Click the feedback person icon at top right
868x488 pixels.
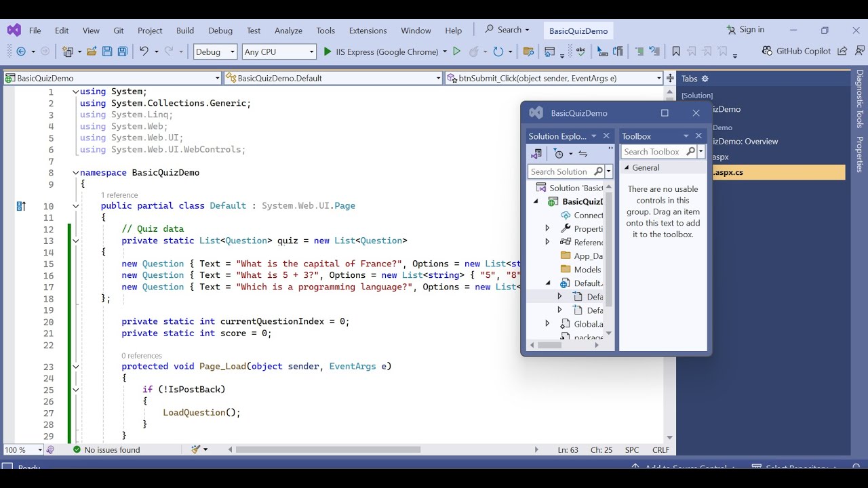pyautogui.click(x=859, y=51)
